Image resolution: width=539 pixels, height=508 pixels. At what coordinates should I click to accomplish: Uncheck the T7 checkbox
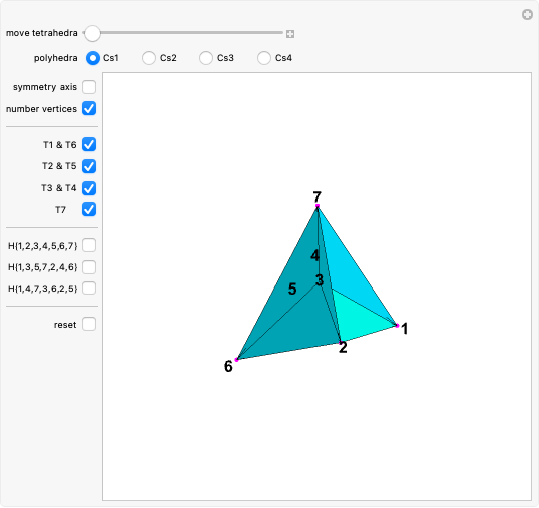pyautogui.click(x=89, y=209)
